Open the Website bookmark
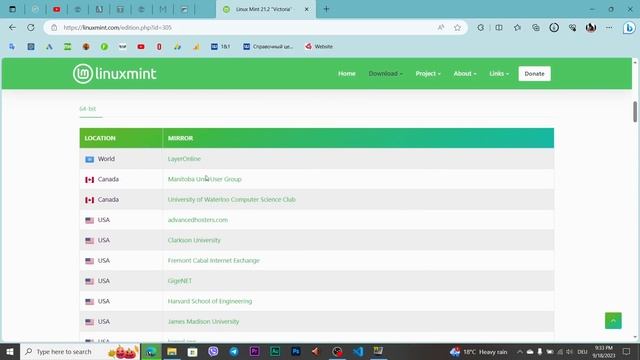Screen dimensions: 640x360 [x=319, y=47]
